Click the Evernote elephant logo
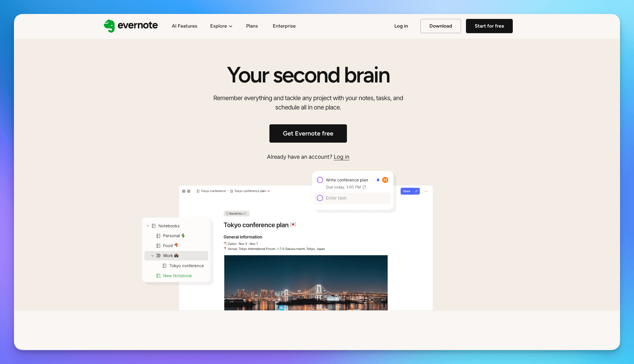Viewport: 634px width, 364px height. pos(109,26)
